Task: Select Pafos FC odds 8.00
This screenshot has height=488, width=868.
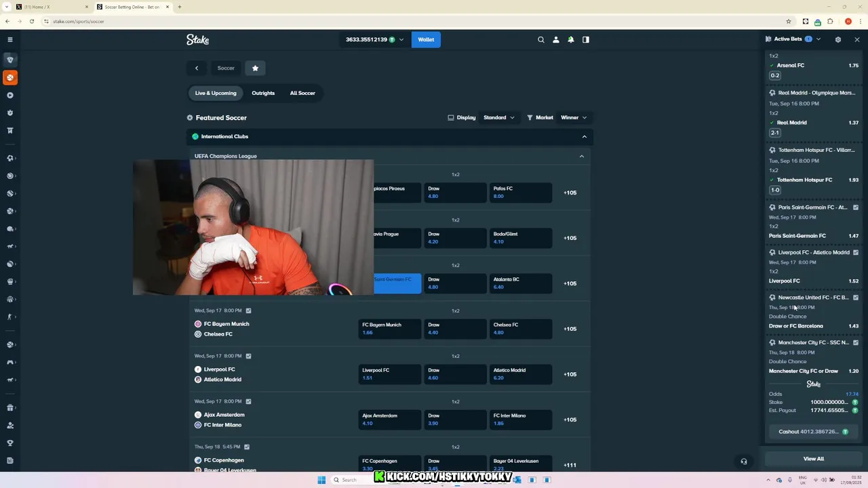Action: click(520, 192)
